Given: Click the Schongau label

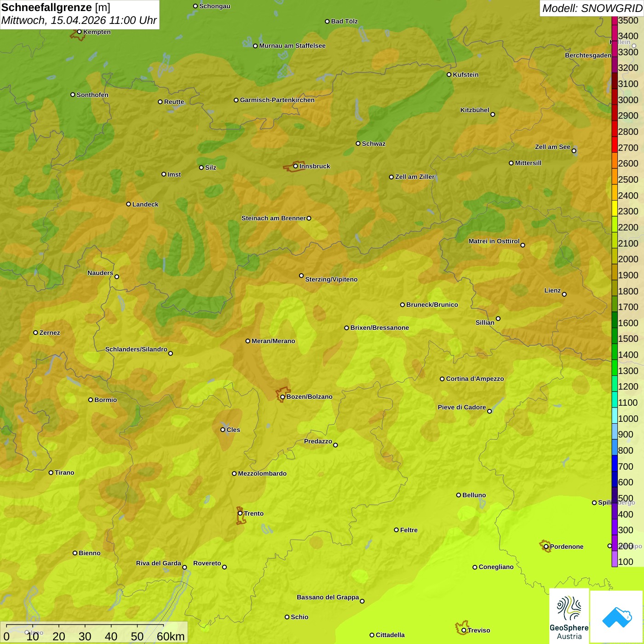Looking at the screenshot, I should [x=215, y=6].
